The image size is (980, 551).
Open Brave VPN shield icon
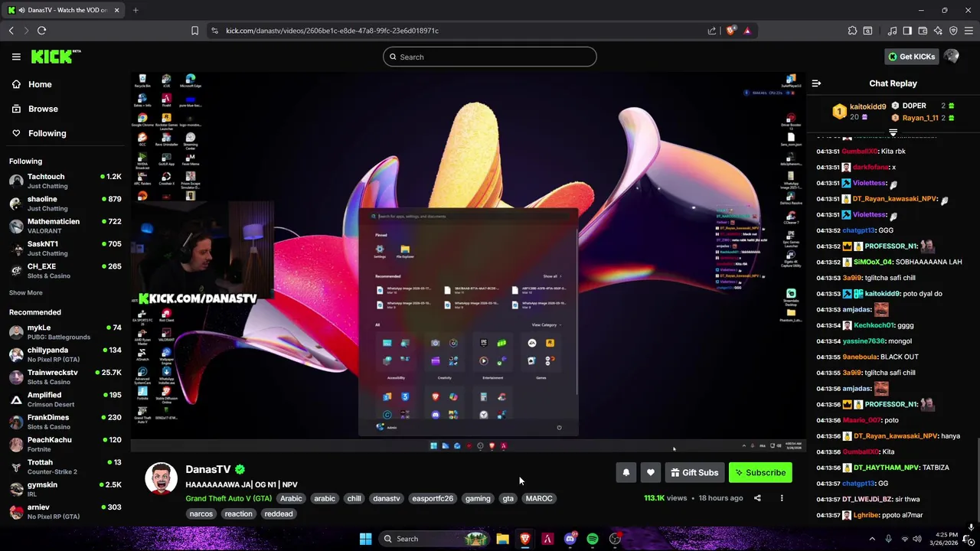[x=953, y=31]
